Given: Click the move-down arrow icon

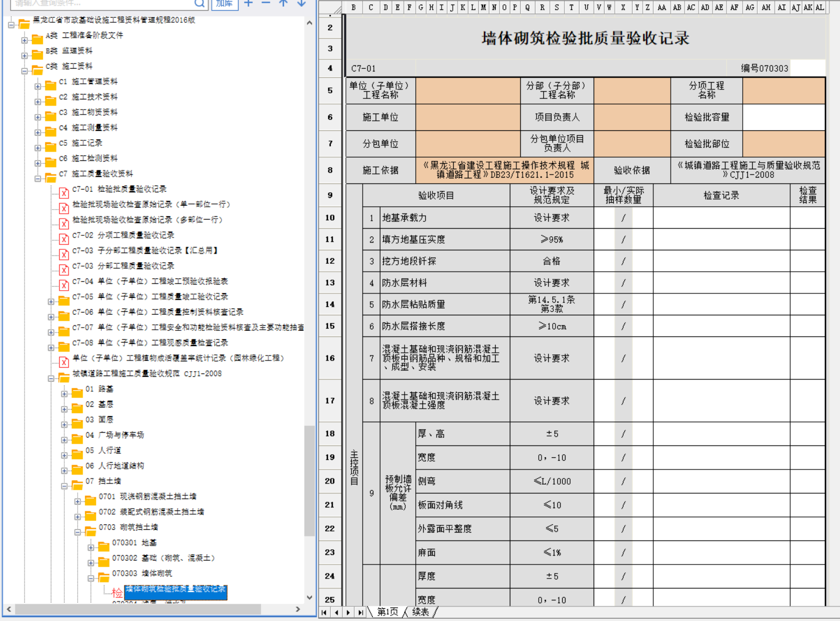Looking at the screenshot, I should tap(301, 3).
